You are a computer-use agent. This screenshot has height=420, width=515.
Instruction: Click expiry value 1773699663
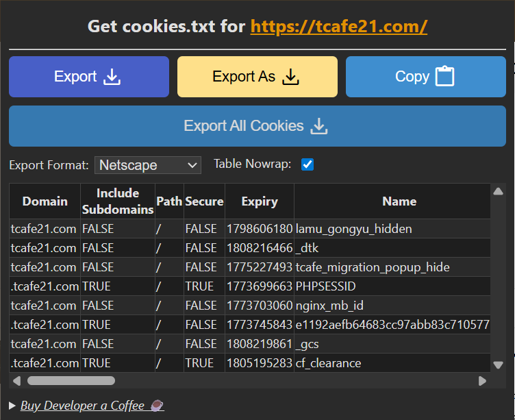[x=260, y=286]
